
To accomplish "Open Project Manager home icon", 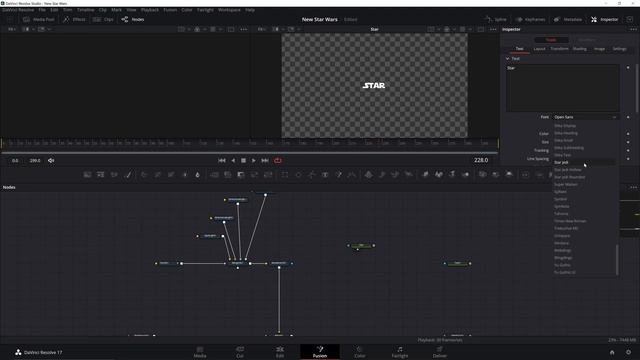I will pyautogui.click(x=612, y=352).
